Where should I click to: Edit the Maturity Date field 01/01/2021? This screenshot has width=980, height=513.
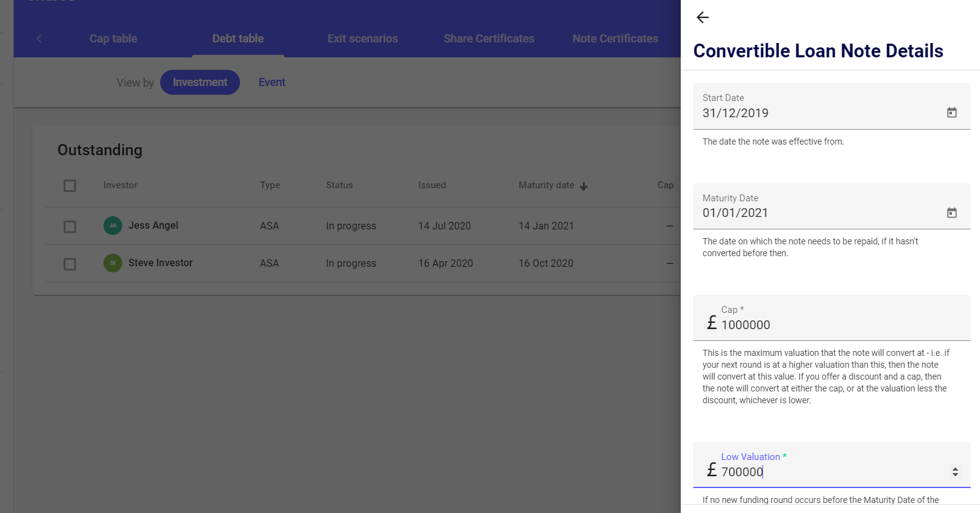coord(832,206)
